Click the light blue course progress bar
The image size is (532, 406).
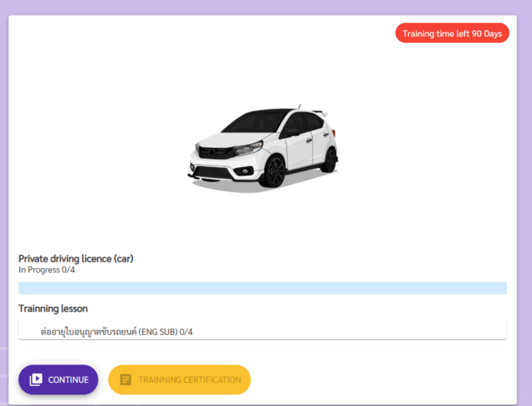262,288
